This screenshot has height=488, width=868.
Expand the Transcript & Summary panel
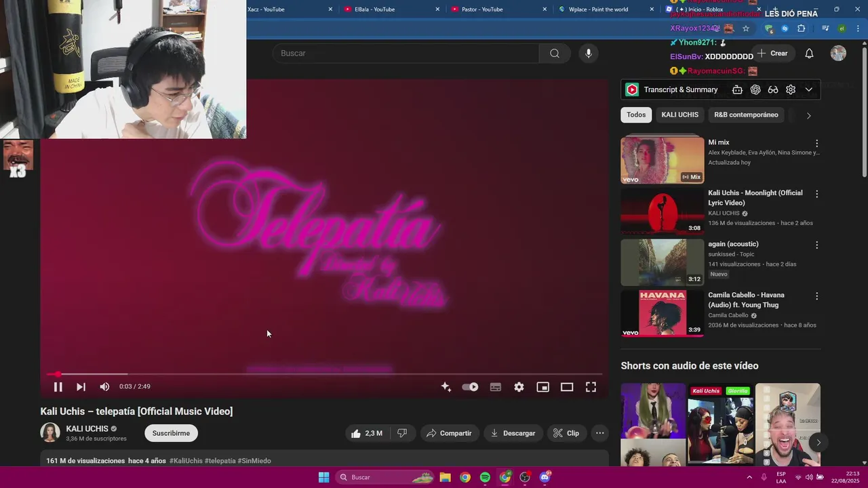(808, 89)
